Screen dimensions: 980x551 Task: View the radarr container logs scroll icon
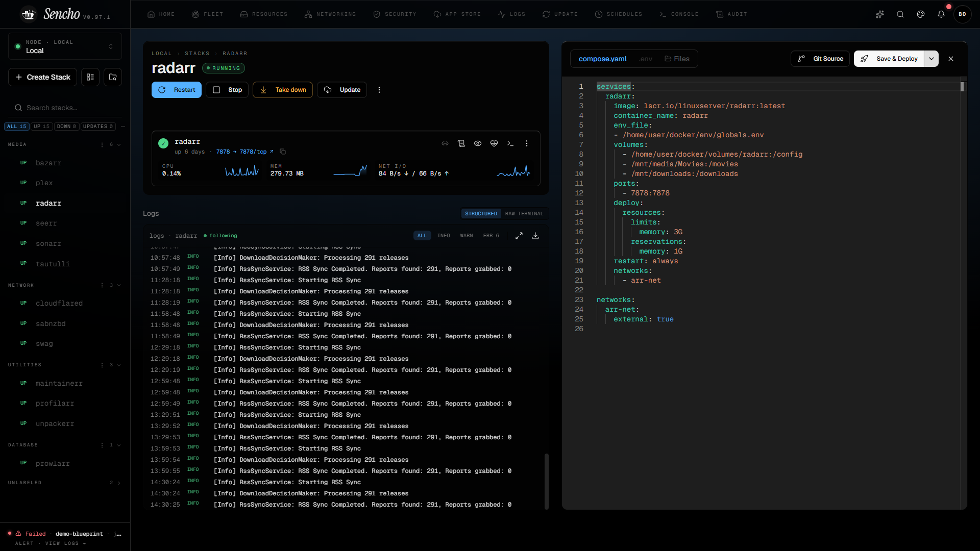pos(461,143)
